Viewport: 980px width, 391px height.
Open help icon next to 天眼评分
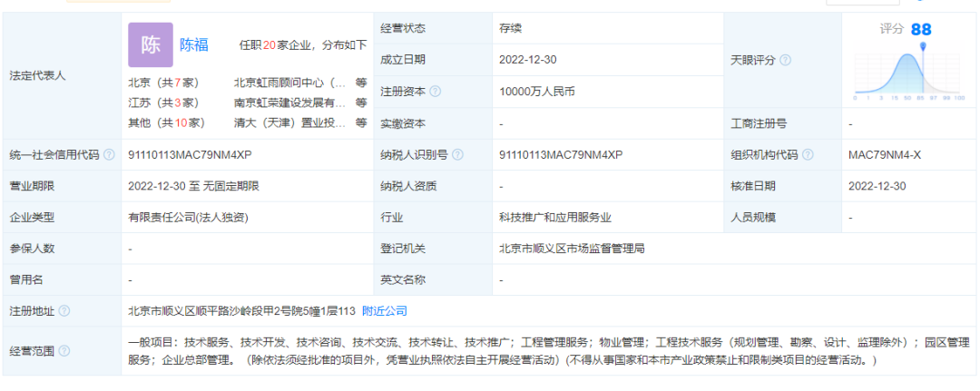click(786, 61)
